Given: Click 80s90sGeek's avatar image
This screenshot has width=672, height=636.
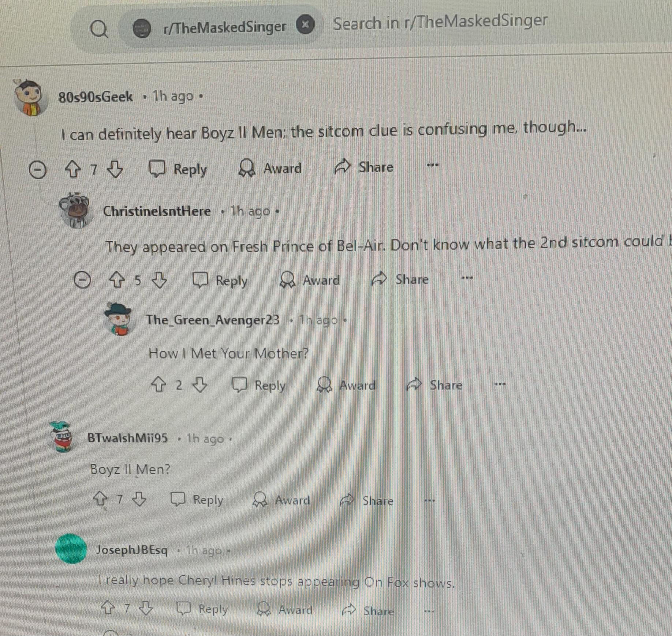Looking at the screenshot, I should point(31,98).
